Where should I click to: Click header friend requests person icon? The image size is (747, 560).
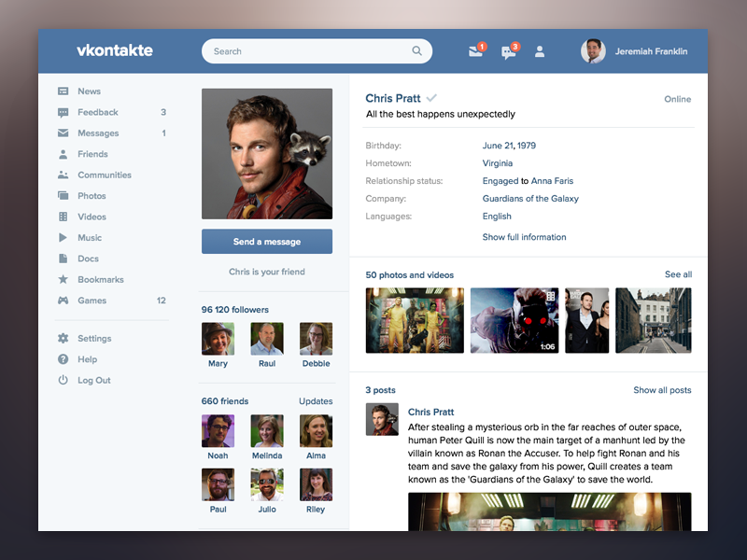click(540, 51)
